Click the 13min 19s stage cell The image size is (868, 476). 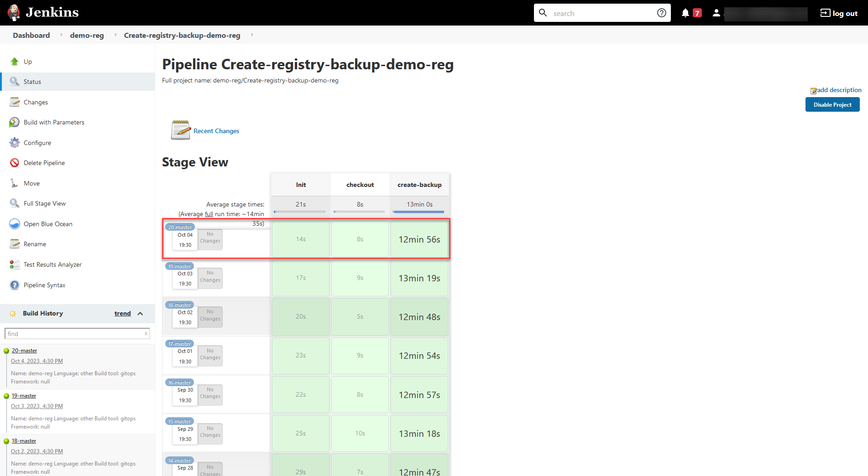[x=419, y=278]
